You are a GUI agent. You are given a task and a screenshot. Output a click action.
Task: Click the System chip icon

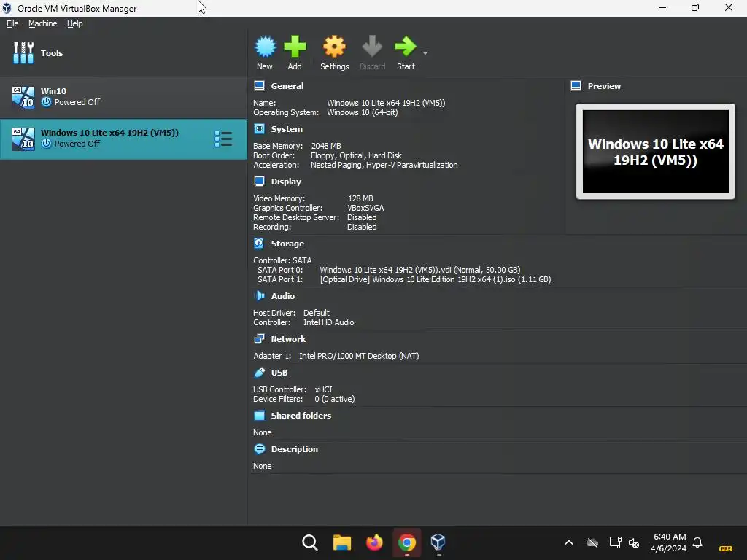[x=259, y=128]
